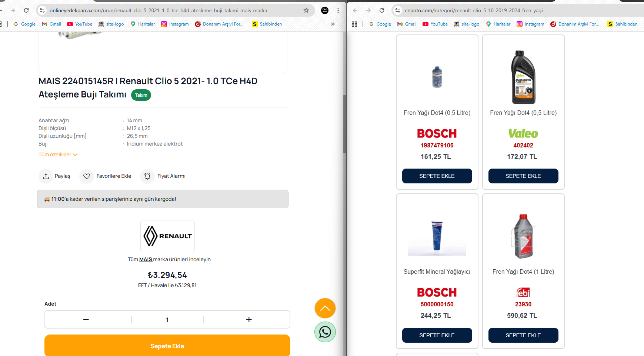644x356 pixels.
Task: Show hidden bookmarks with the overflow chevron
Action: (333, 24)
